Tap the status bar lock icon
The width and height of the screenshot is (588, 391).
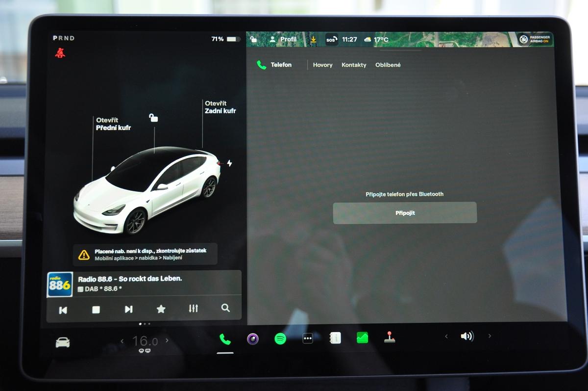(x=254, y=39)
